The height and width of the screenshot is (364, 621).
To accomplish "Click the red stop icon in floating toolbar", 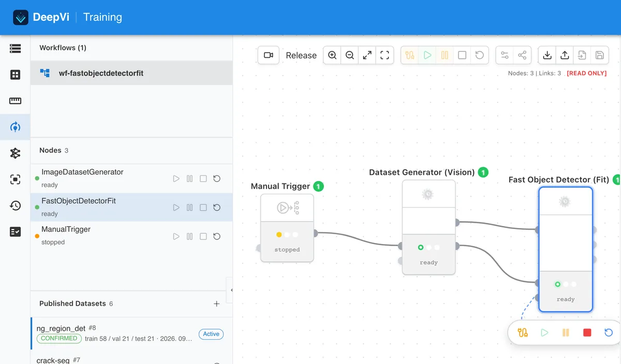I will tap(587, 332).
